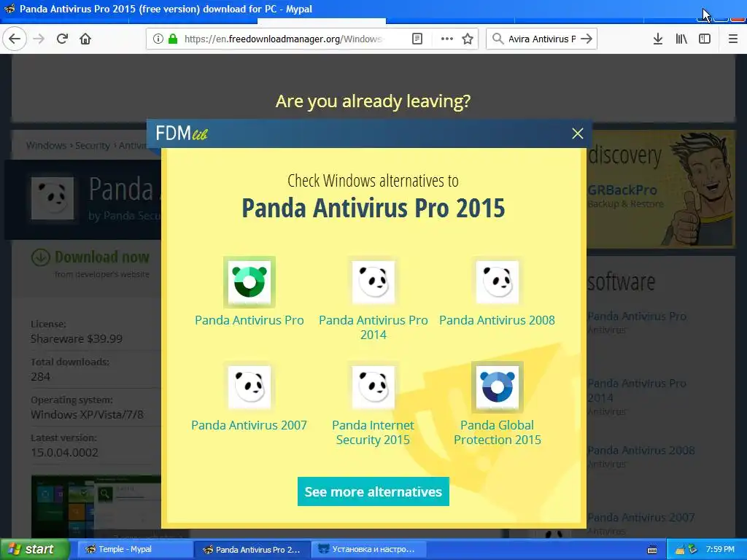This screenshot has height=560, width=747.
Task: Click the Panda logo on the background page
Action: coord(53,198)
